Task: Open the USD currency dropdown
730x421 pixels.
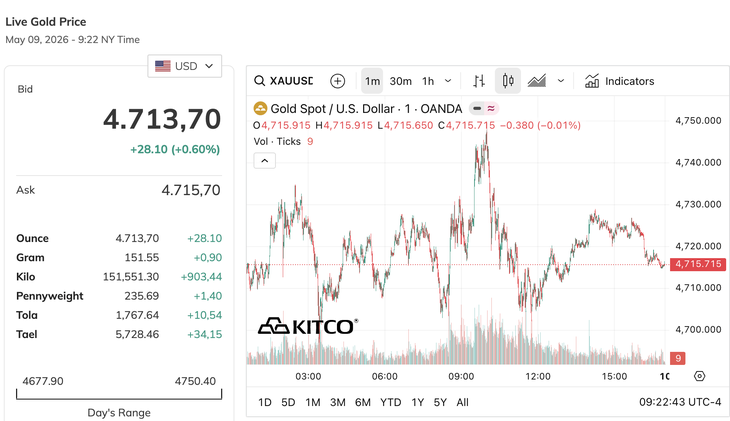Action: pos(184,66)
